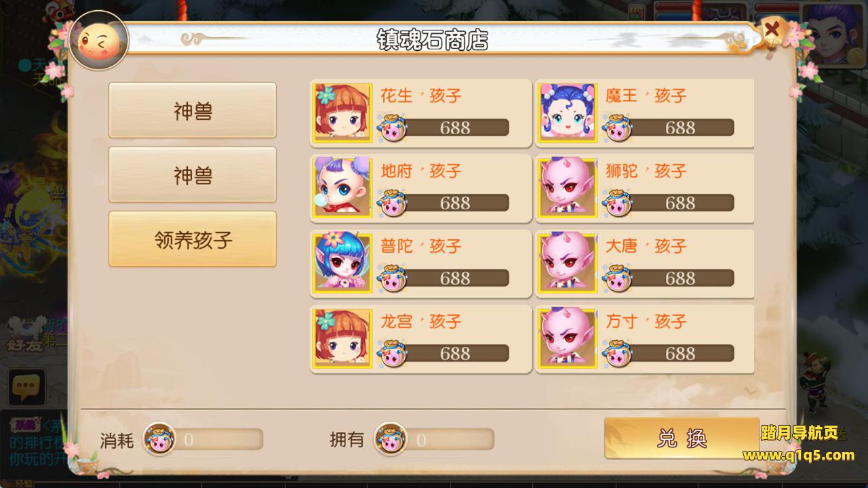Select the 普陀 child portrait icon
868x488 pixels.
point(342,264)
